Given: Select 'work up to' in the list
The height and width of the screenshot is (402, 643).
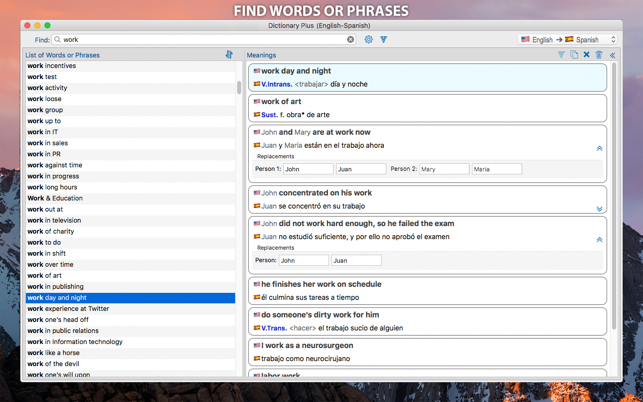Looking at the screenshot, I should coord(130,121).
